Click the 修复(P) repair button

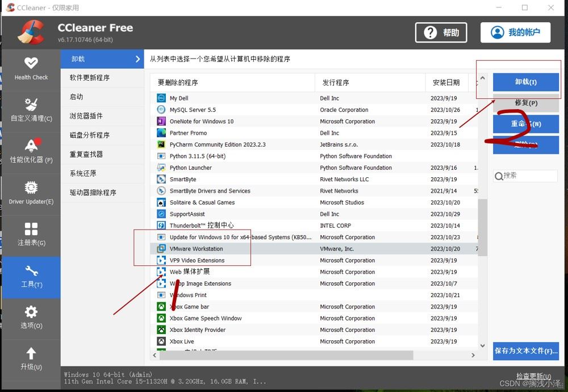[525, 103]
